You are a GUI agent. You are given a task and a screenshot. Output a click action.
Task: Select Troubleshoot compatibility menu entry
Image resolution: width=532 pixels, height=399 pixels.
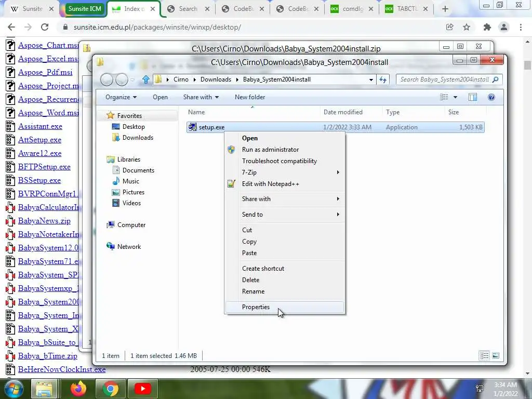(x=279, y=161)
